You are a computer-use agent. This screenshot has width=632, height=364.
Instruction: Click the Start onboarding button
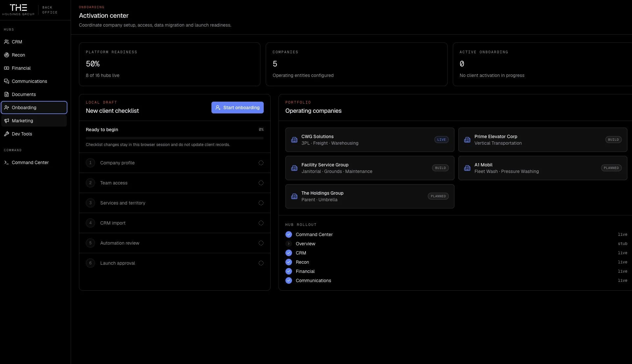point(237,108)
